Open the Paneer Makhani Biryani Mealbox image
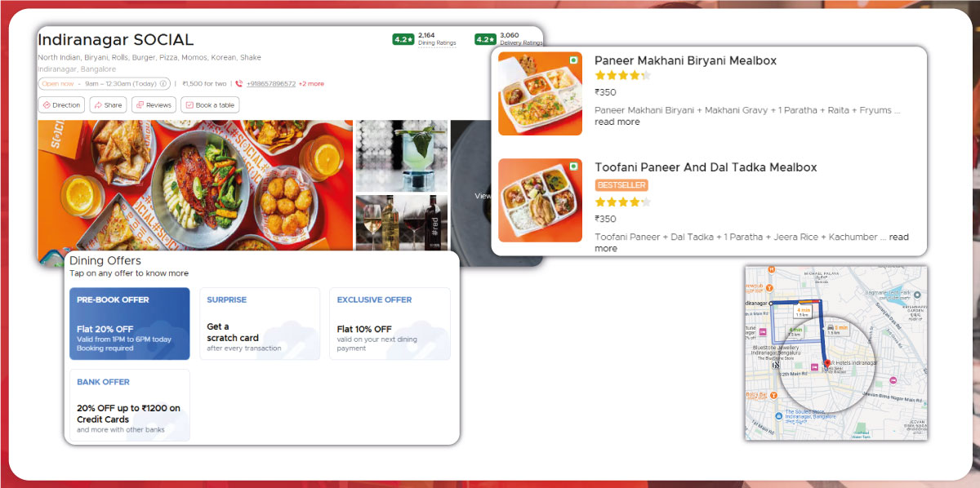Viewport: 980px width, 488px height. 540,94
